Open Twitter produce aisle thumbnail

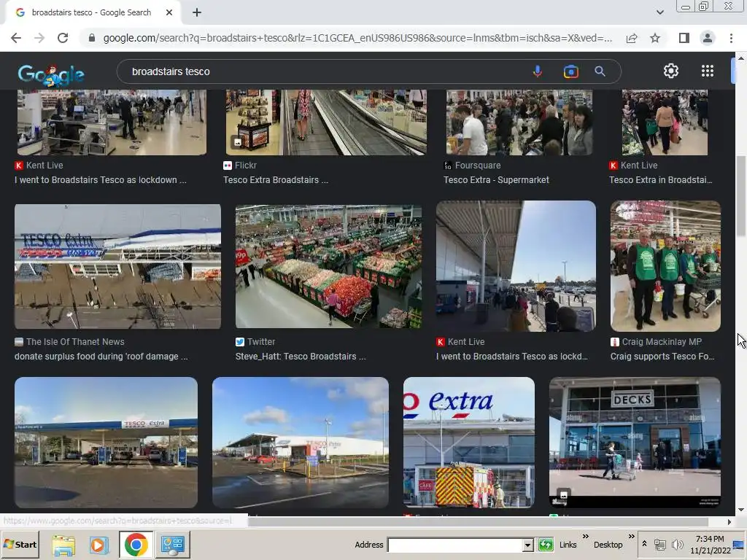[328, 266]
